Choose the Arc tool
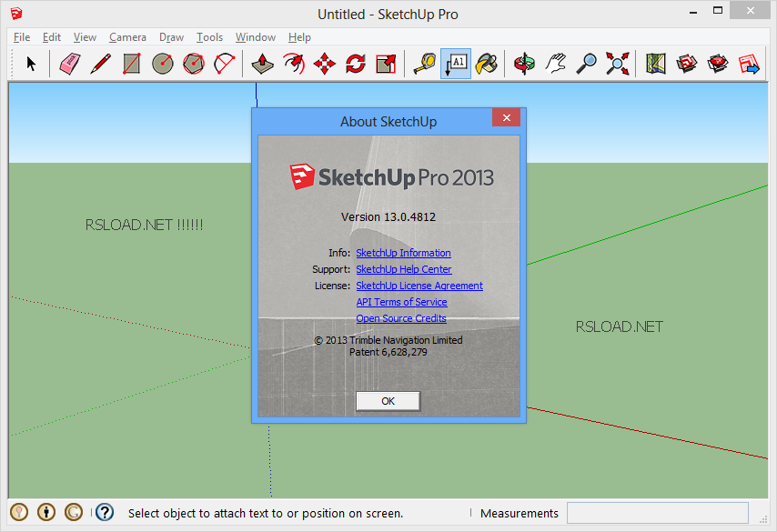 [224, 64]
